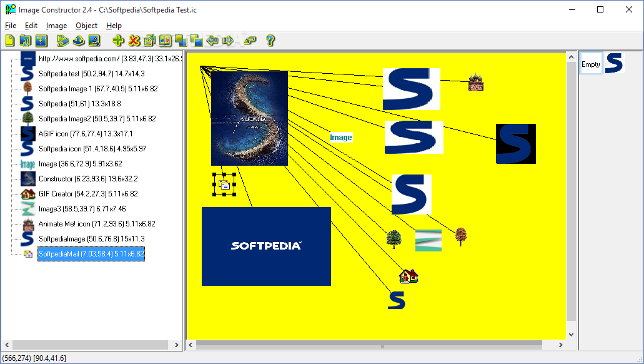644x364 pixels.
Task: Click the church icon on canvas
Action: point(475,82)
